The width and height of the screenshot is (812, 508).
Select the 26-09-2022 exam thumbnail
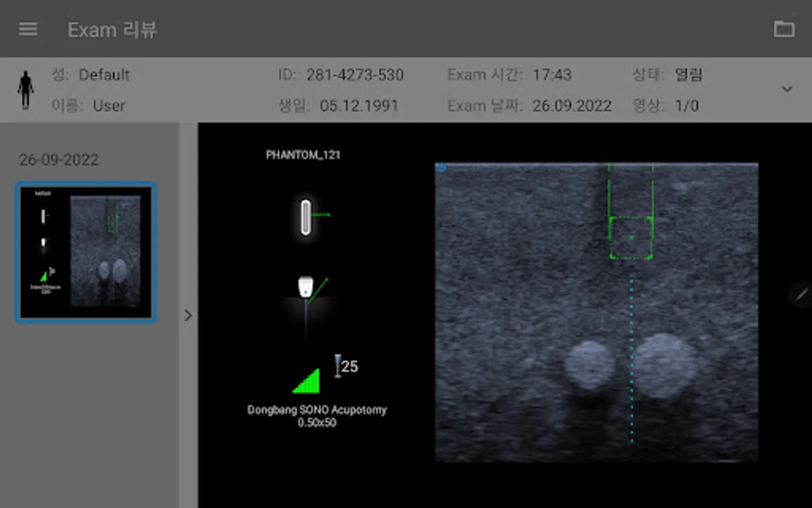pos(86,252)
